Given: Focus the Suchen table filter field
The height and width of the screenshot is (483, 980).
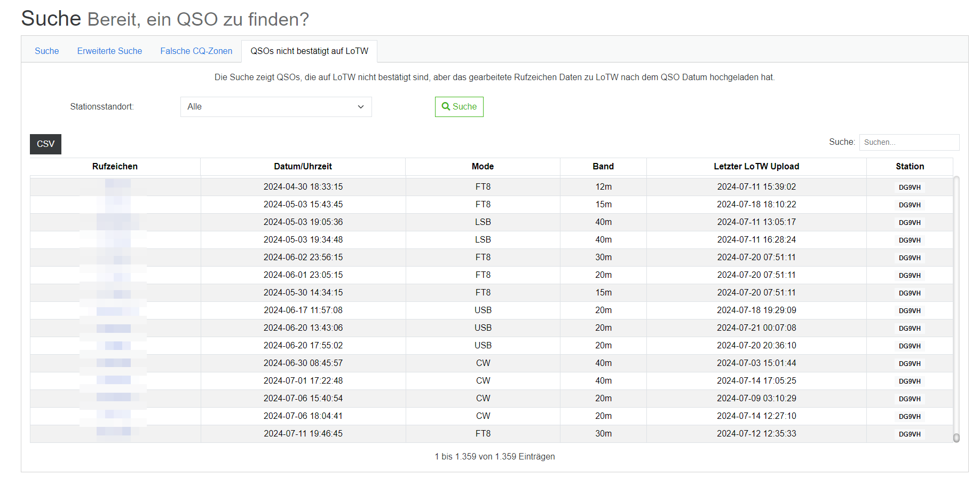Looking at the screenshot, I should coord(908,142).
